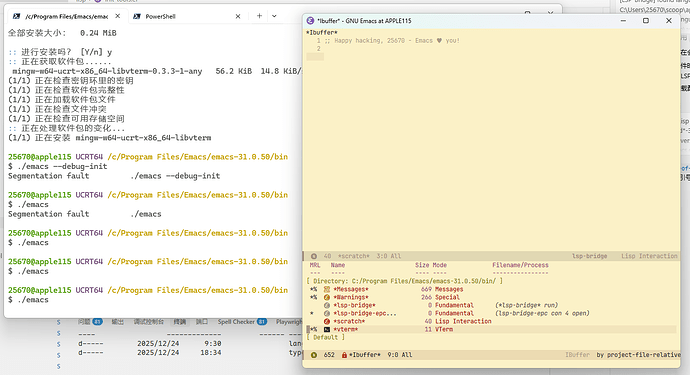Click the IBuffer major mode name in mode line

click(577, 355)
